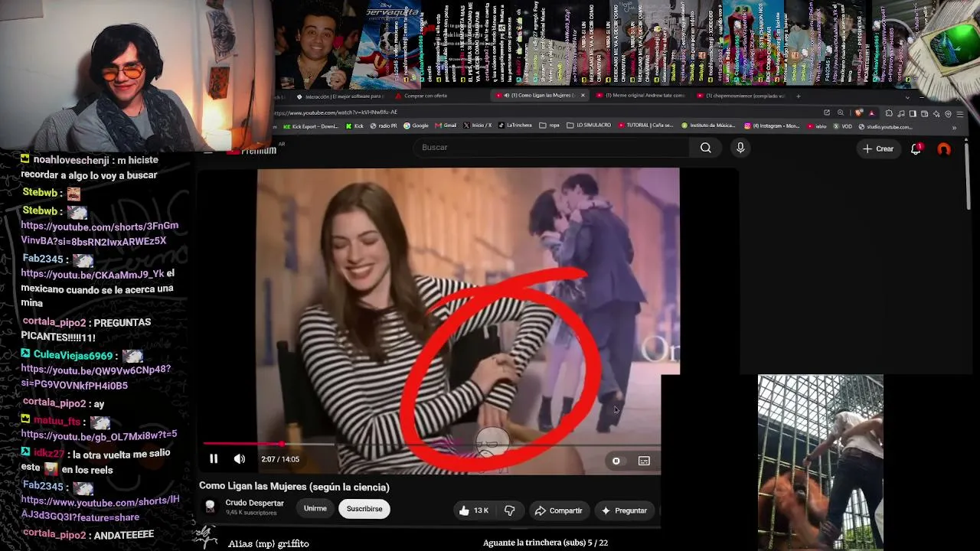Click the username noahloveschenji in chat

[70, 160]
